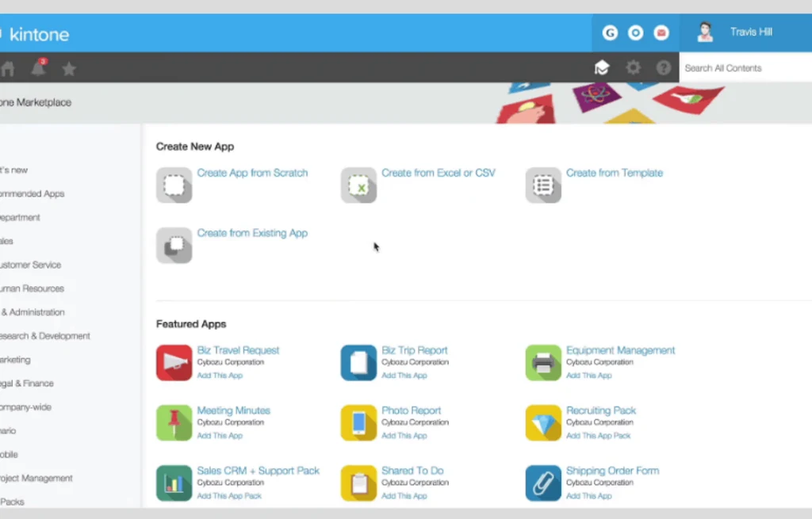The image size is (812, 519).
Task: Click the Biz Trip Report document icon
Action: pyautogui.click(x=358, y=363)
